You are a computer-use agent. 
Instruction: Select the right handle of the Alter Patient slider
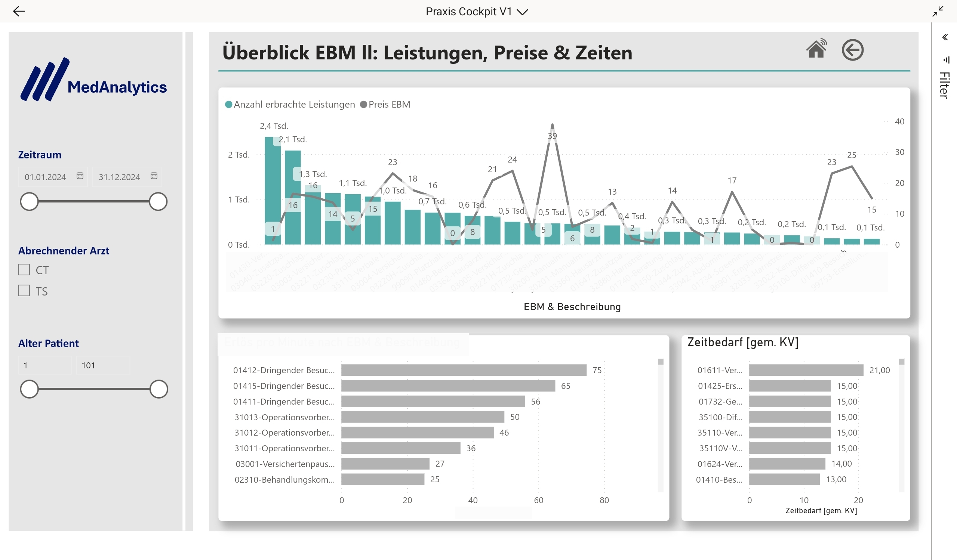tap(159, 389)
